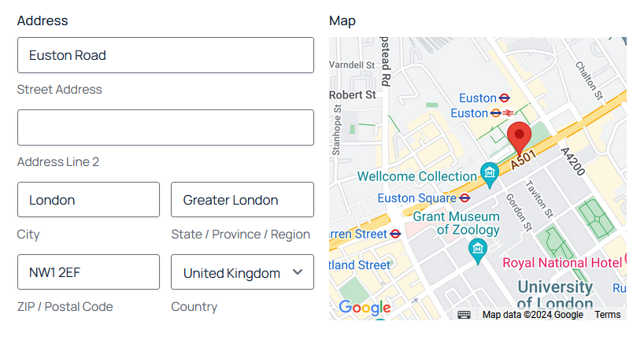Image resolution: width=644 pixels, height=340 pixels.
Task: Open the map Terms link
Action: 608,315
